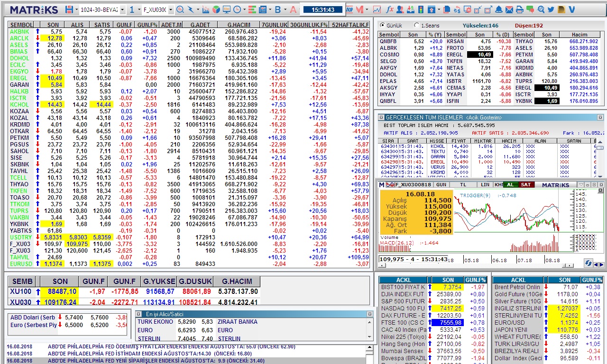The image size is (607, 364).
Task: Sort table by G.HACIM column header
Action: (236, 25)
